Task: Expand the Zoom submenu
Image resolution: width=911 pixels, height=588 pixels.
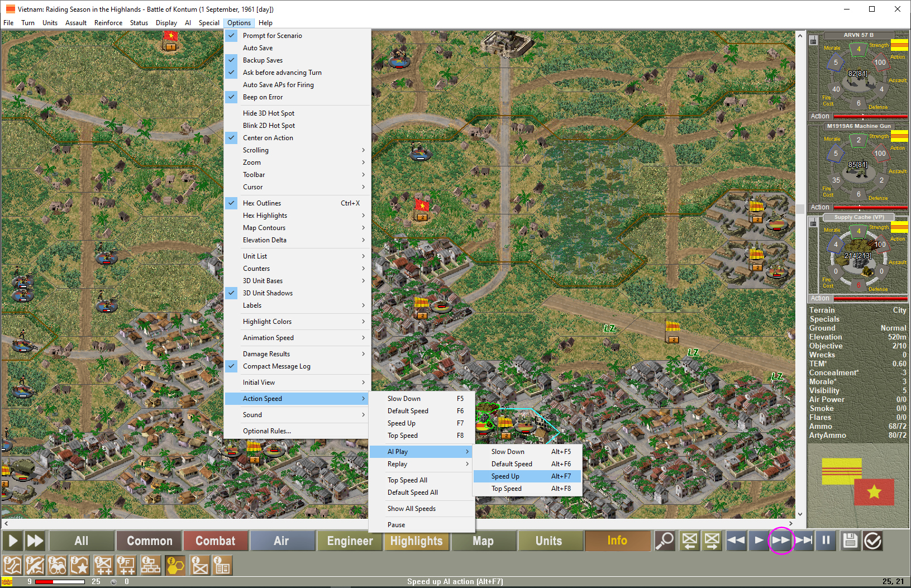Action: 297,162
